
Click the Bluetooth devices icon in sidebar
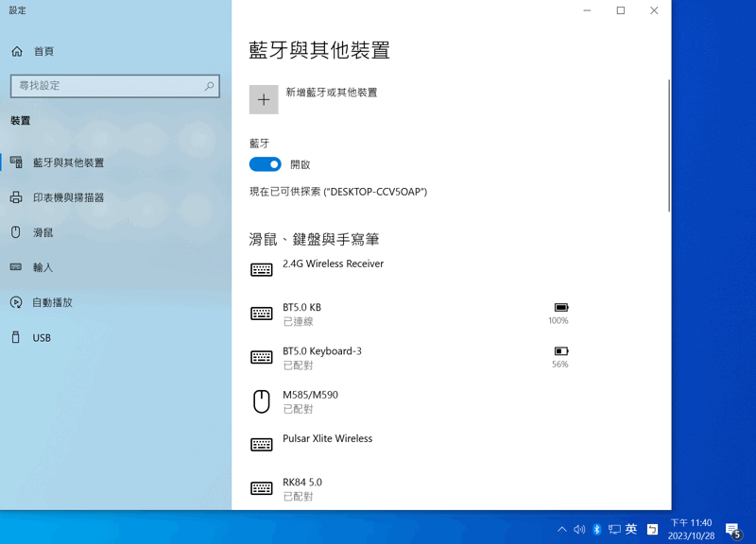(16, 162)
